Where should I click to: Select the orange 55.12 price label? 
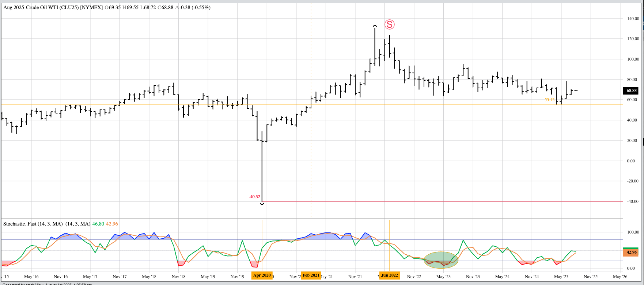point(549,100)
